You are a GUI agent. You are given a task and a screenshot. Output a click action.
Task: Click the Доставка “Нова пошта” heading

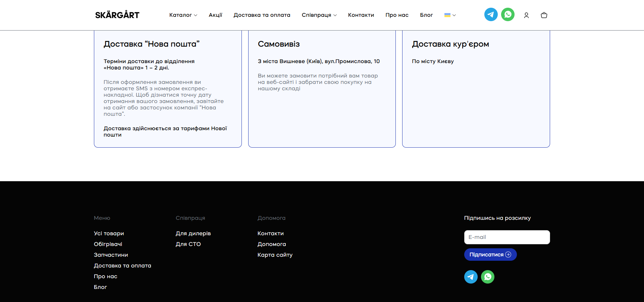152,44
